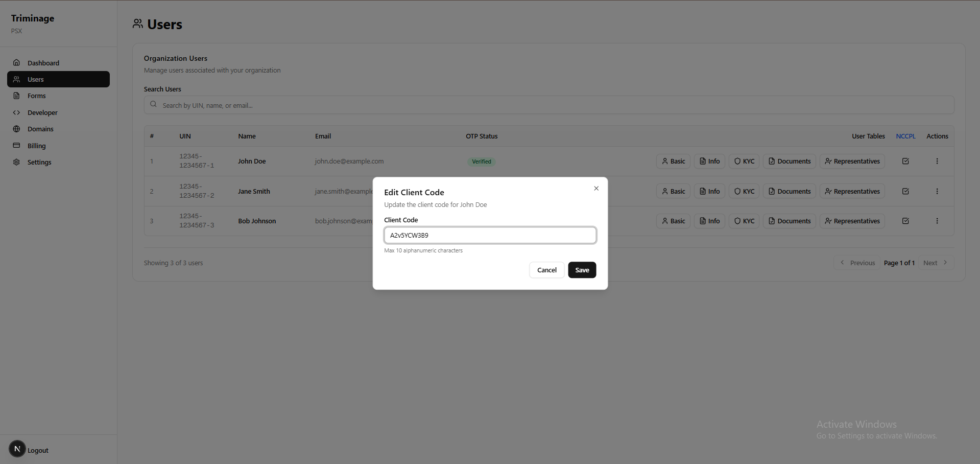This screenshot has height=464, width=980.
Task: Click the Info icon in John Doe's row
Action: click(x=702, y=161)
